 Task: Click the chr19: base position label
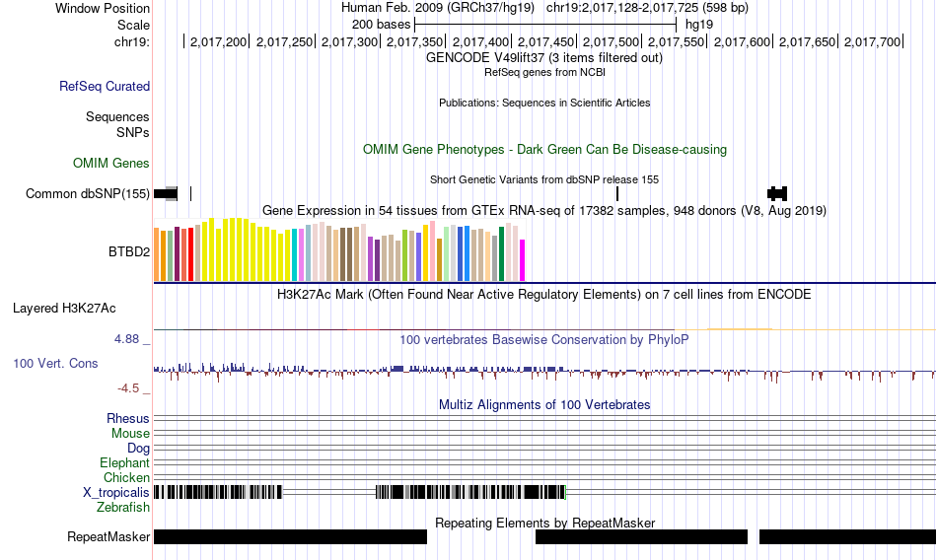pyautogui.click(x=131, y=41)
